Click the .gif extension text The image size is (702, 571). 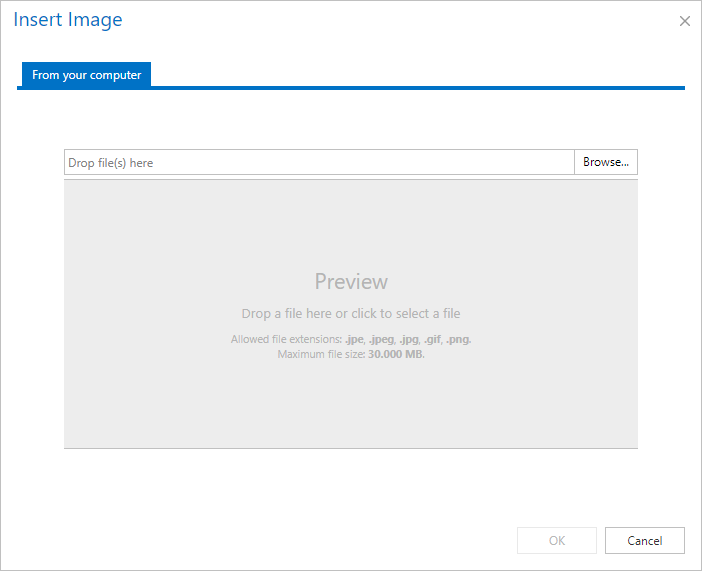point(432,339)
